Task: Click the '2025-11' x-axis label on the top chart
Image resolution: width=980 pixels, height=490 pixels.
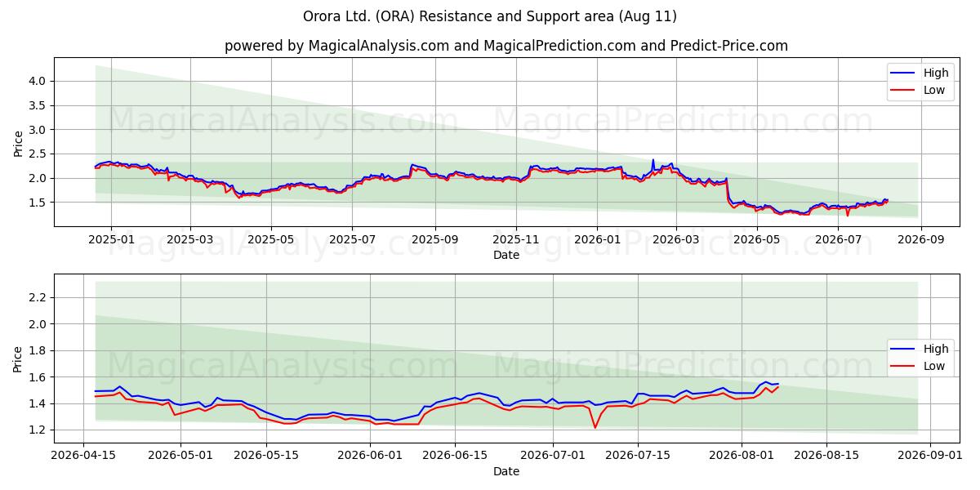Action: 516,240
